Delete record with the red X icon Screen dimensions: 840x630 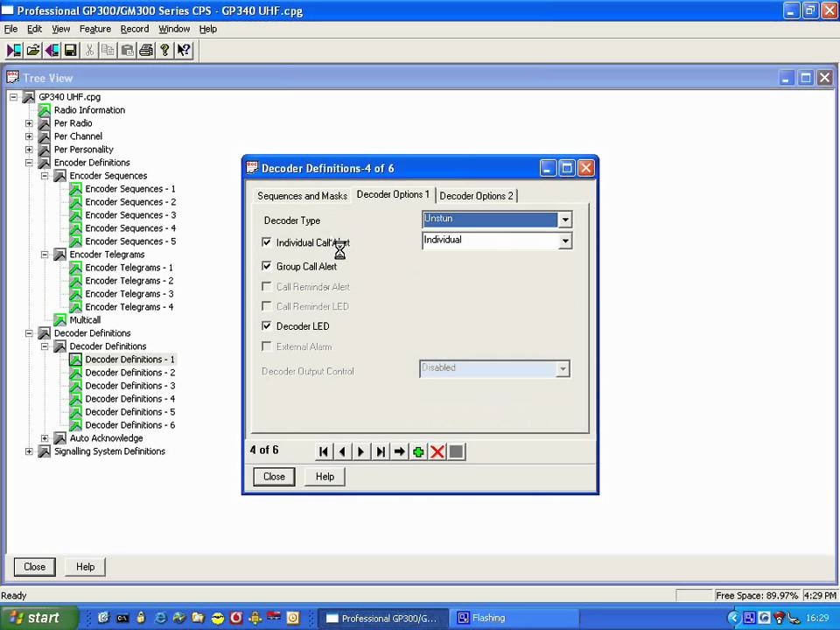point(437,451)
